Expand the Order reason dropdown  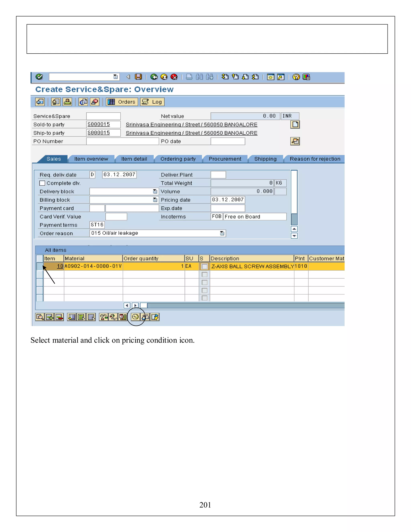point(222,233)
